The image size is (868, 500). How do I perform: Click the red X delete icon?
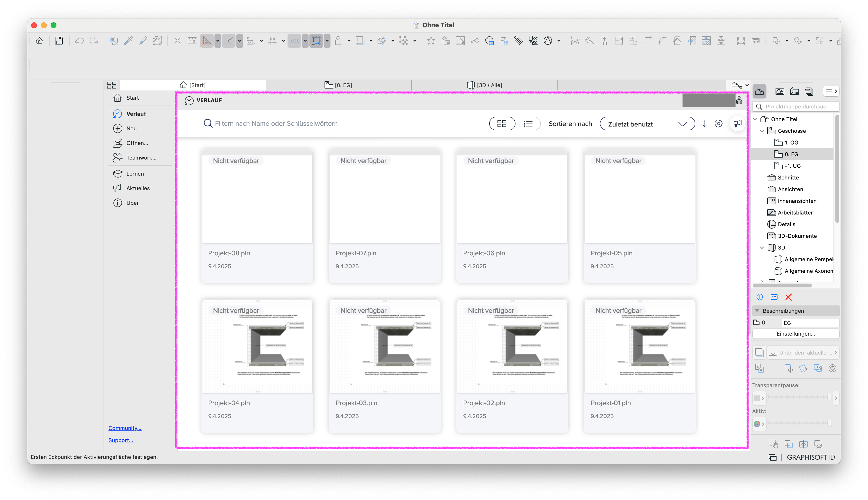788,297
